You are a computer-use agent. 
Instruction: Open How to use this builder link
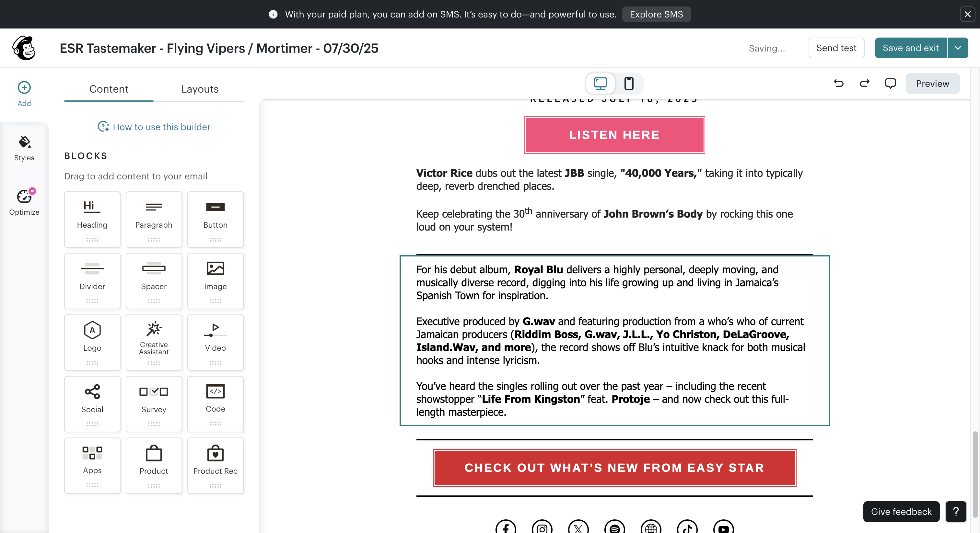pyautogui.click(x=154, y=127)
